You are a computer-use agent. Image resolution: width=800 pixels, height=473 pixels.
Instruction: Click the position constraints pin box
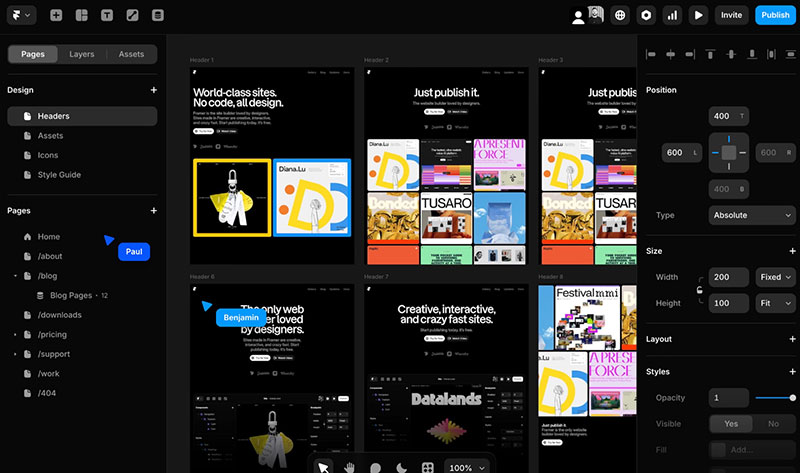pos(729,153)
